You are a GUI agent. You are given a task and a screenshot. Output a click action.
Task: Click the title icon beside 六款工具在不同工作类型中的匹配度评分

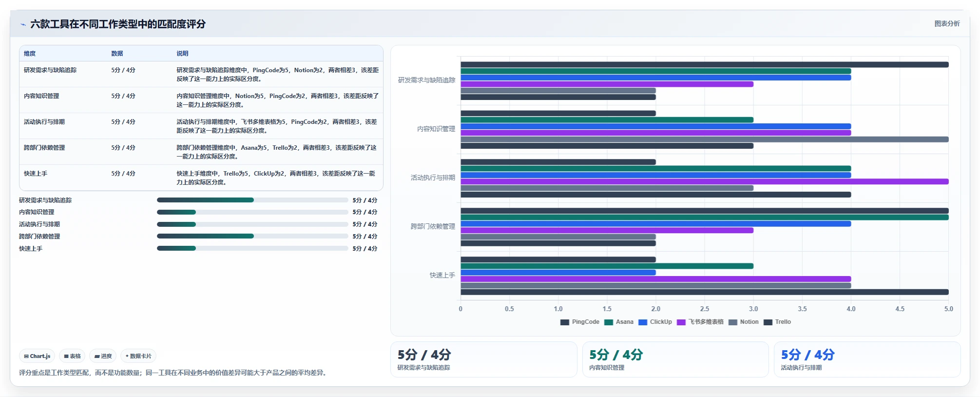(x=23, y=24)
